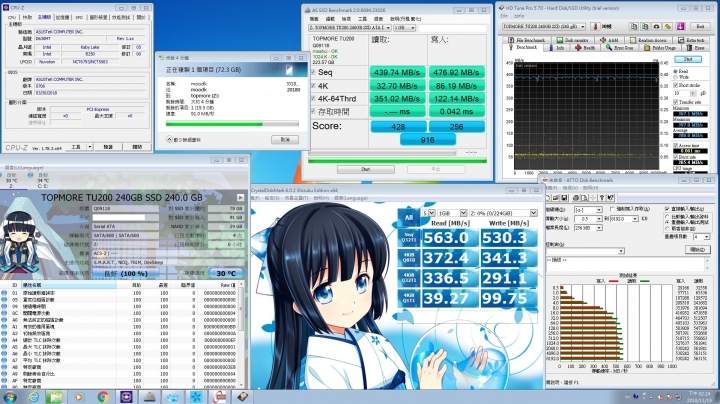This screenshot has width=720, height=404.
Task: Open the Error Scan tab in HD Tune
Action: pyautogui.click(x=619, y=48)
